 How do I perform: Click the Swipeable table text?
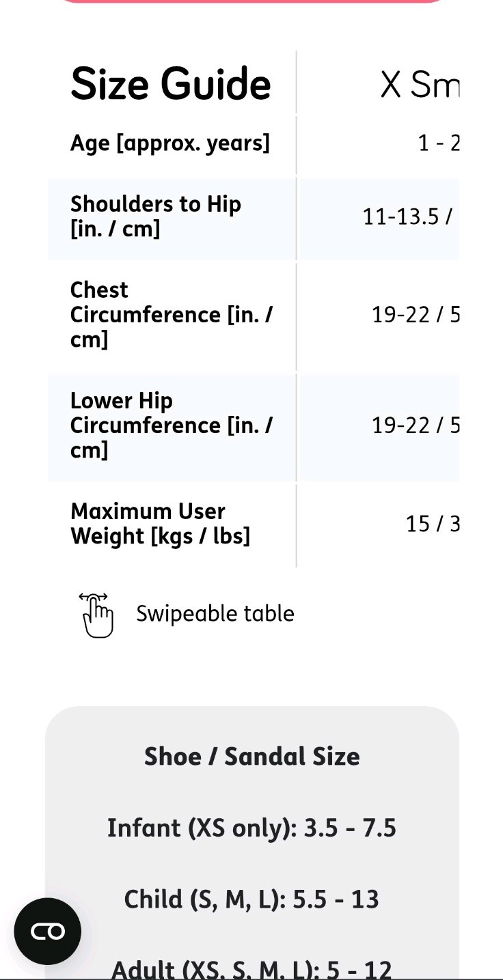pos(215,613)
